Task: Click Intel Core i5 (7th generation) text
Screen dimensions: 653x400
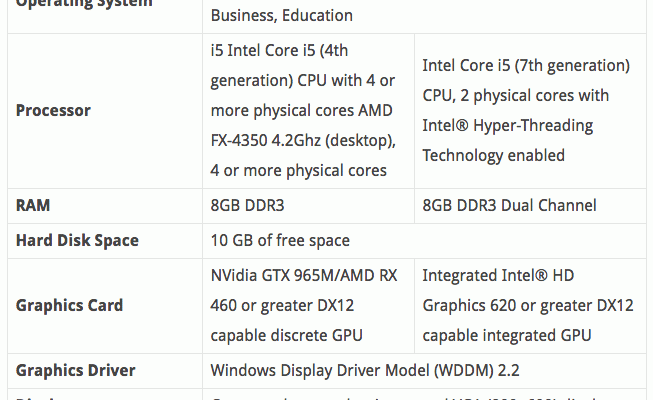Action: (526, 65)
